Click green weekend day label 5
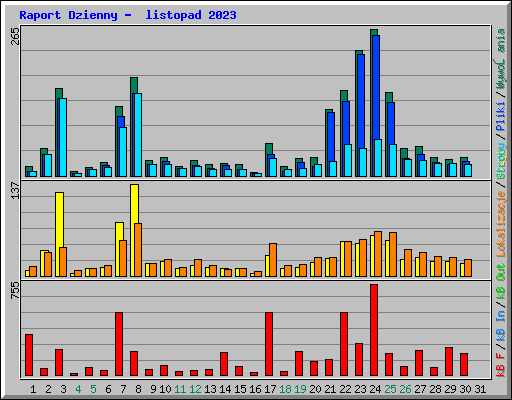The image size is (512, 400). [x=93, y=389]
